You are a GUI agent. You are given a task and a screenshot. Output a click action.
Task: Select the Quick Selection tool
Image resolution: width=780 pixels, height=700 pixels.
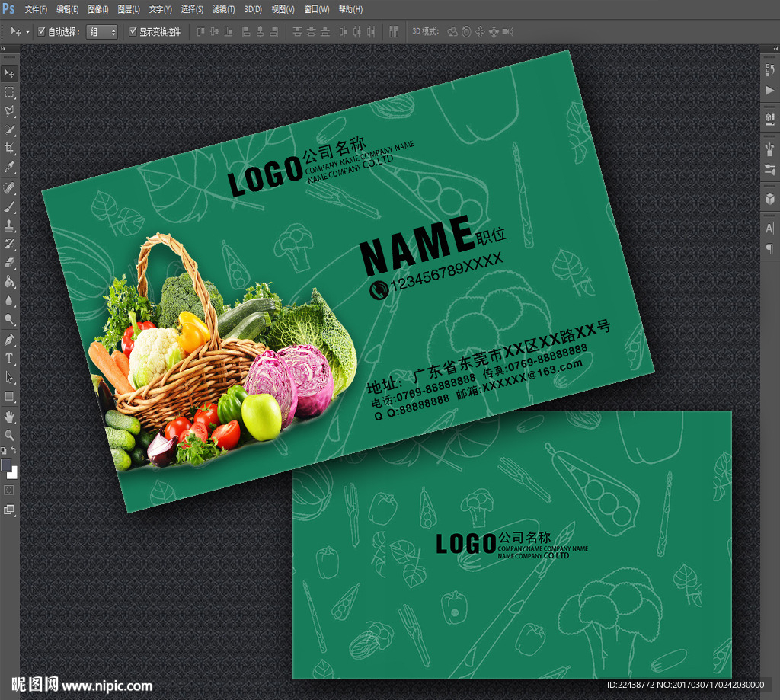click(x=9, y=129)
